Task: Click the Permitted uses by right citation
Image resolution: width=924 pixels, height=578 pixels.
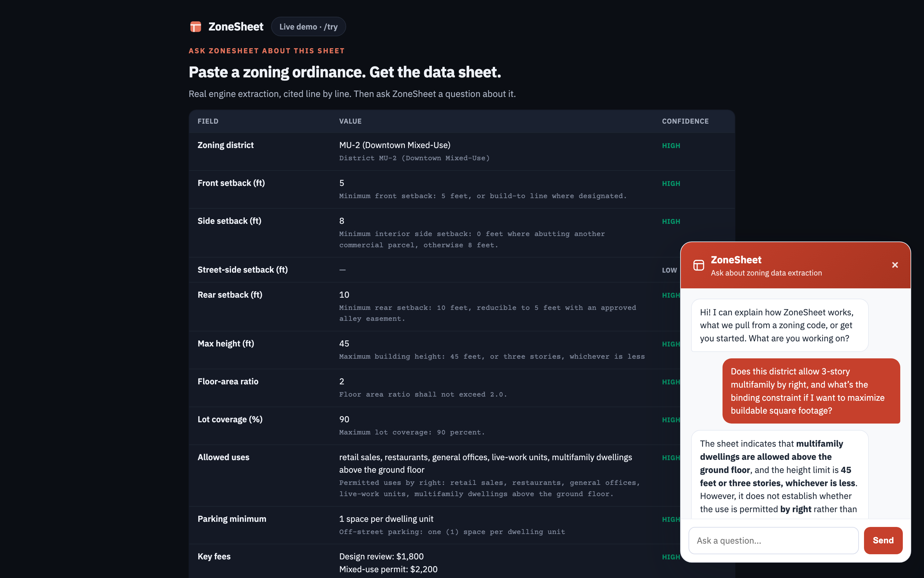Action: (490, 488)
